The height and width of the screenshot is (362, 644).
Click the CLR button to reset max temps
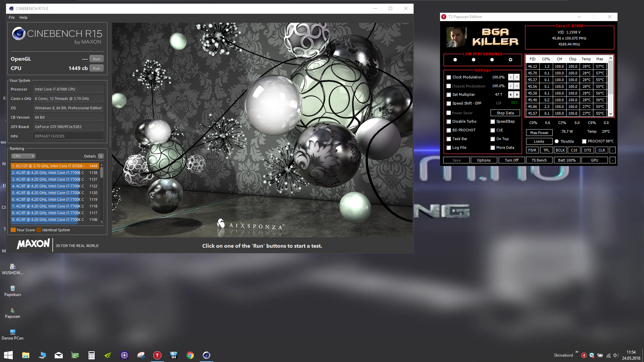point(602,150)
